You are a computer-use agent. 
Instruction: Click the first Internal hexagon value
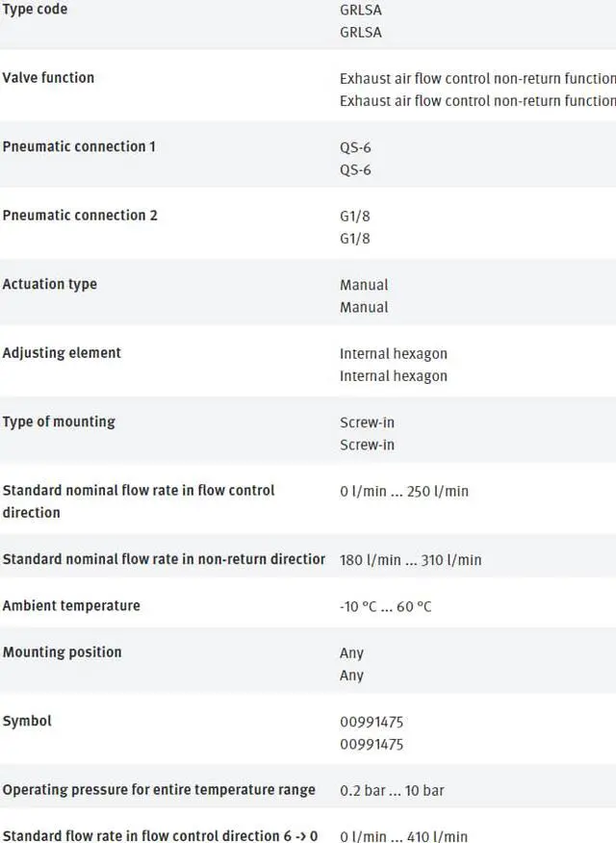tap(394, 354)
